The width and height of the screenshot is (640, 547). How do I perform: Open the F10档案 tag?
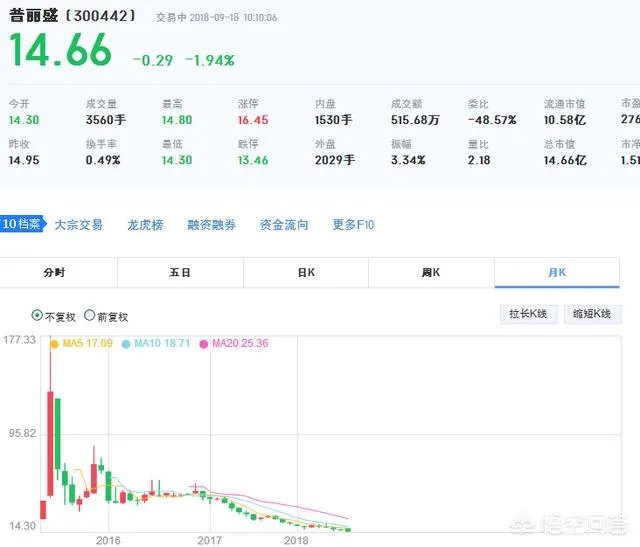[22, 224]
